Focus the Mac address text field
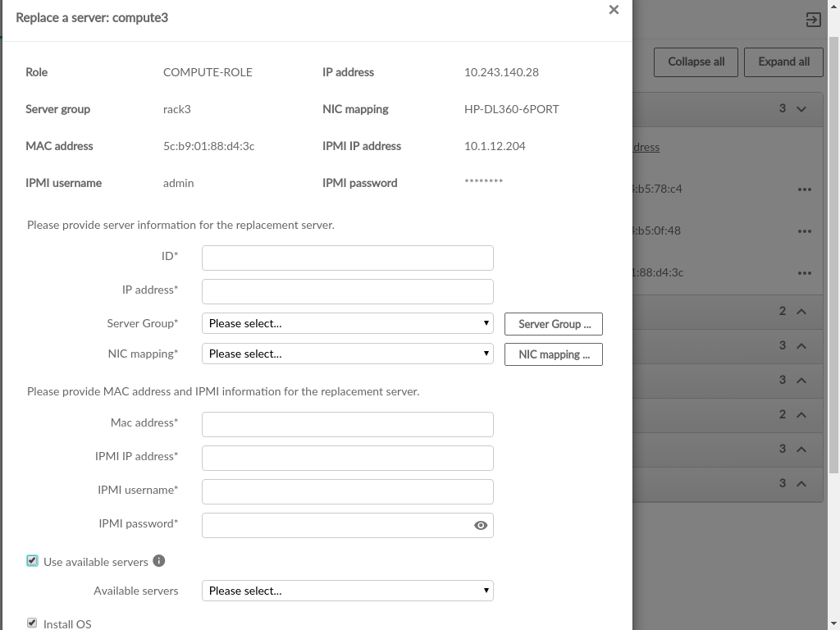 pyautogui.click(x=347, y=424)
